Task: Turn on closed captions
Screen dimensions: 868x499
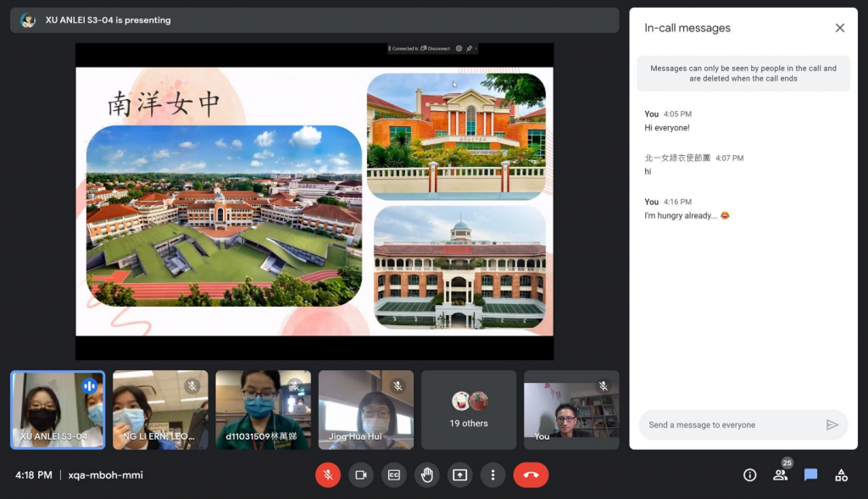Action: [393, 474]
